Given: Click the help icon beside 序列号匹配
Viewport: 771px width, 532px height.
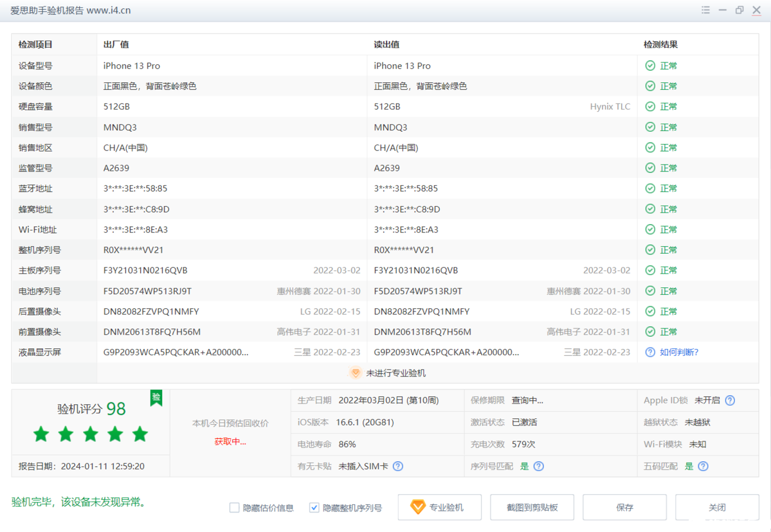Looking at the screenshot, I should [539, 466].
